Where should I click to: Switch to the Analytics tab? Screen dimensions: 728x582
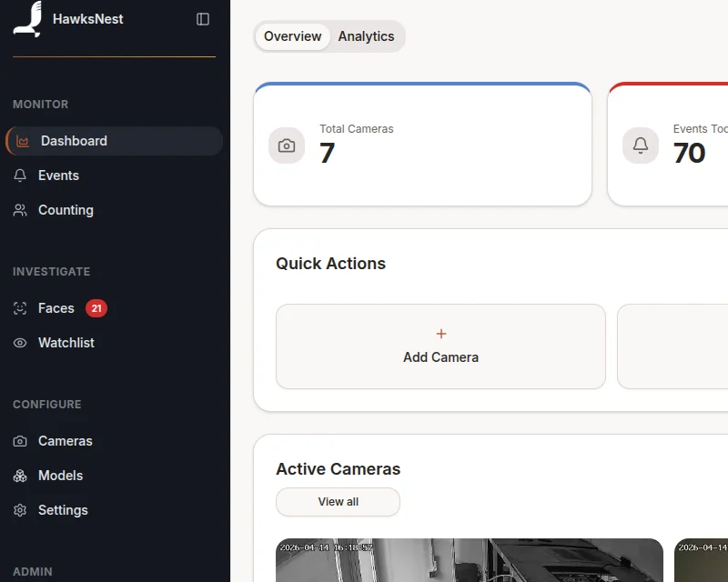pos(367,36)
